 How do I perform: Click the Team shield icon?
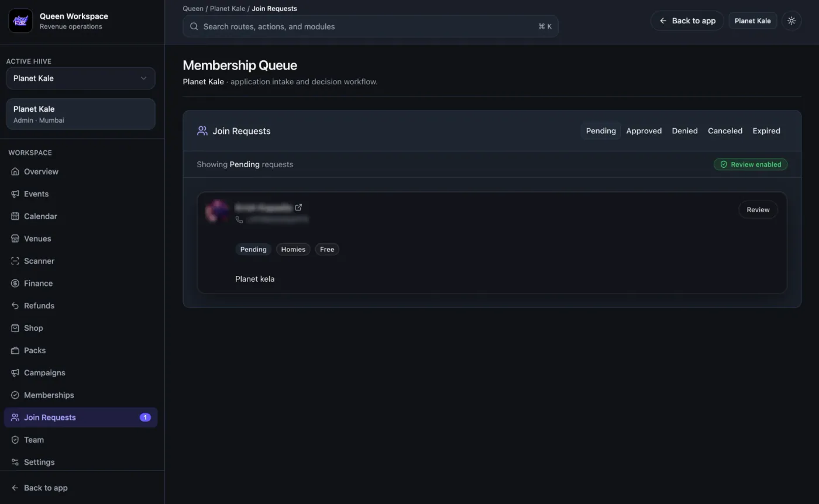click(x=15, y=440)
